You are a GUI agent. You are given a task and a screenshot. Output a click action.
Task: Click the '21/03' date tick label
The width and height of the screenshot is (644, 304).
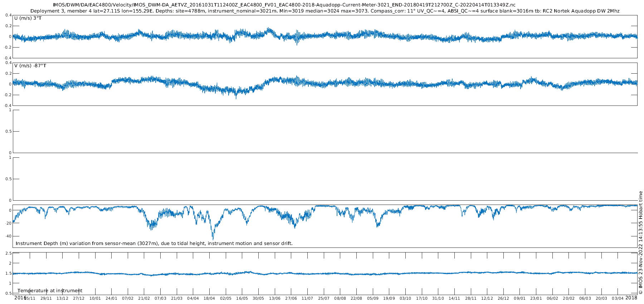pyautogui.click(x=177, y=298)
